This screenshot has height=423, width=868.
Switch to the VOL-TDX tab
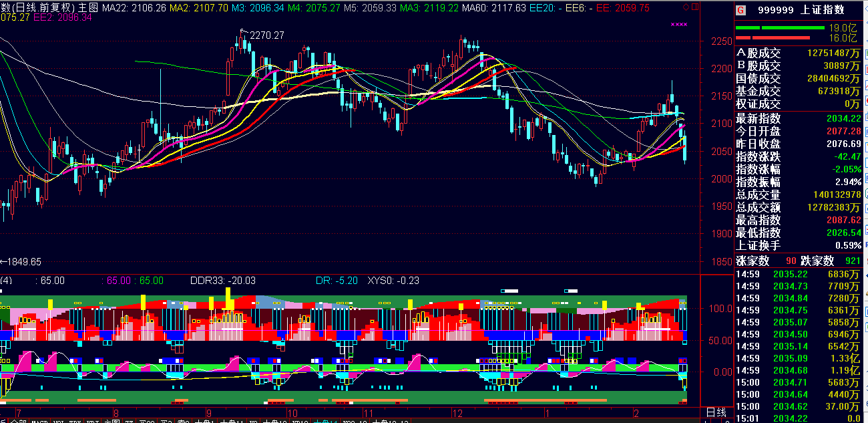coord(65,421)
